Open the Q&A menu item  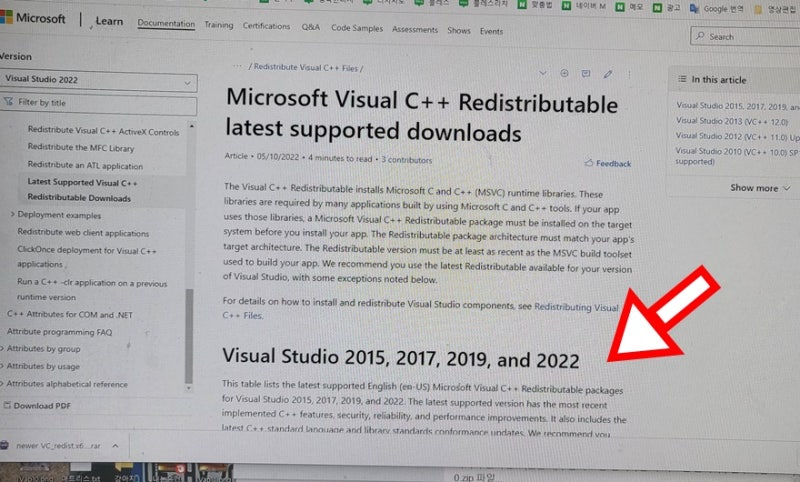pyautogui.click(x=310, y=27)
